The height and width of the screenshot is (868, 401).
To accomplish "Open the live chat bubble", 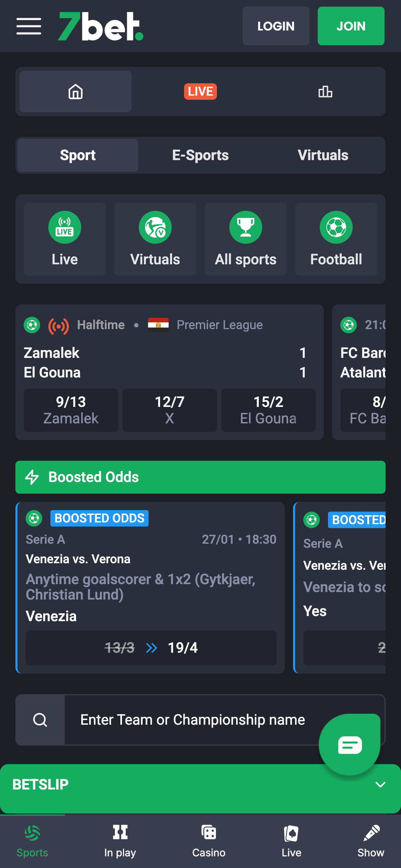I will pos(350,745).
